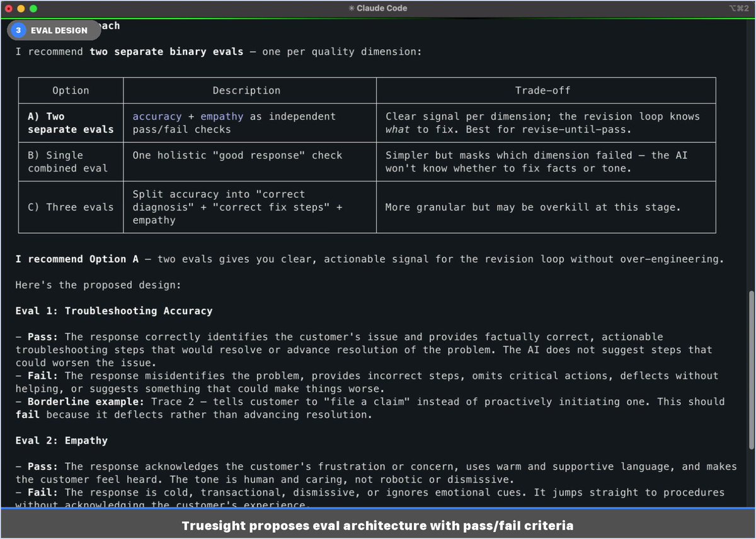Select the Option column header
This screenshot has width=756, height=539.
tap(71, 91)
